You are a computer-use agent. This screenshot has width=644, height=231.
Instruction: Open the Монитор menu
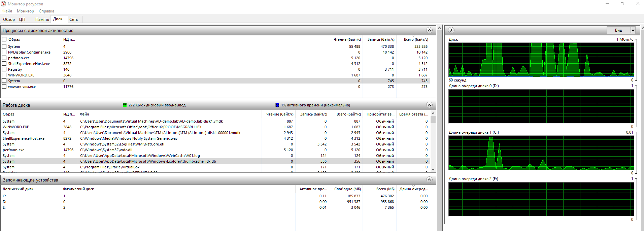pos(25,11)
